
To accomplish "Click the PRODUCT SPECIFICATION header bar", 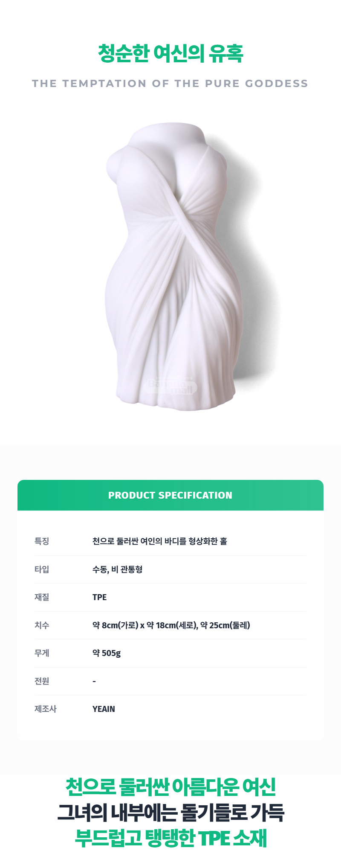I will (x=170, y=495).
